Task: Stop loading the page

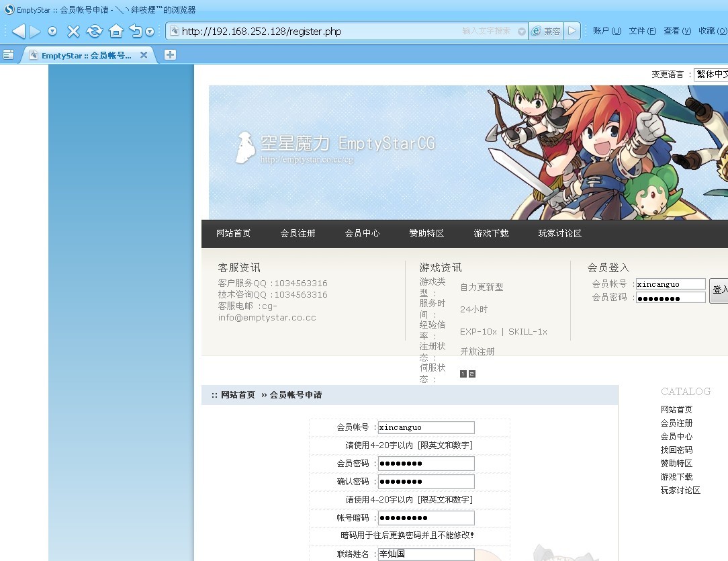Action: 74,31
